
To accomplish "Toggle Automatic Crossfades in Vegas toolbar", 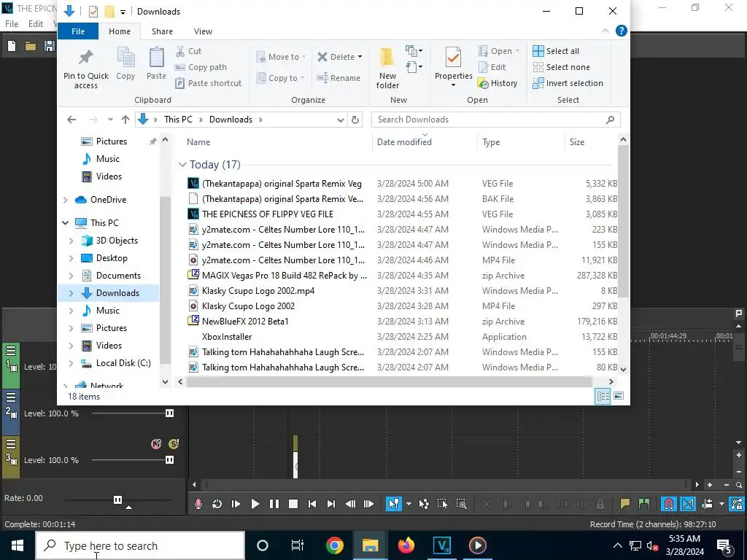I will pyautogui.click(x=688, y=504).
